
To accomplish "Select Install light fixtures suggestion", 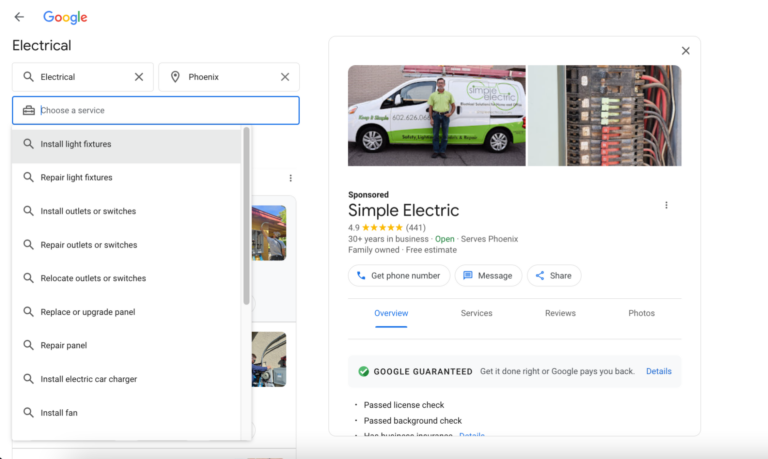I will [126, 144].
